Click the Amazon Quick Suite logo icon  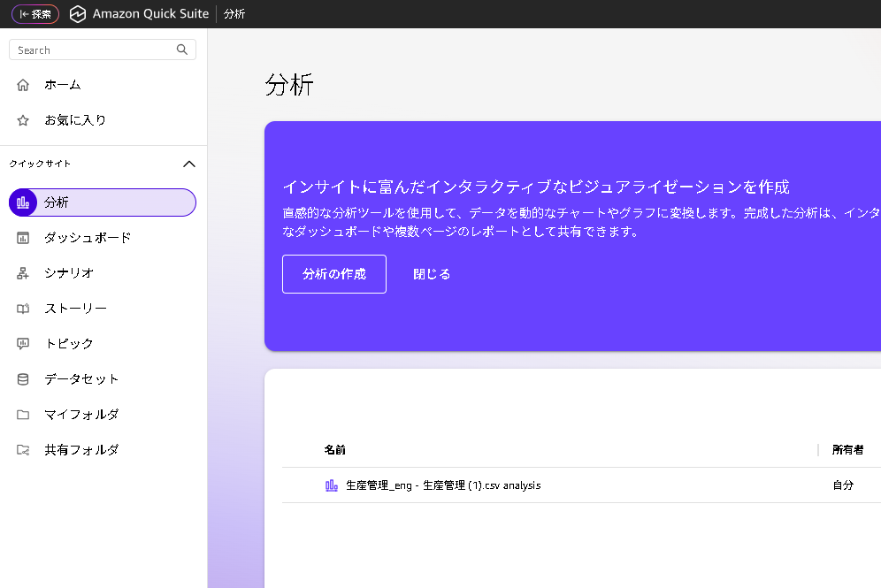point(78,14)
